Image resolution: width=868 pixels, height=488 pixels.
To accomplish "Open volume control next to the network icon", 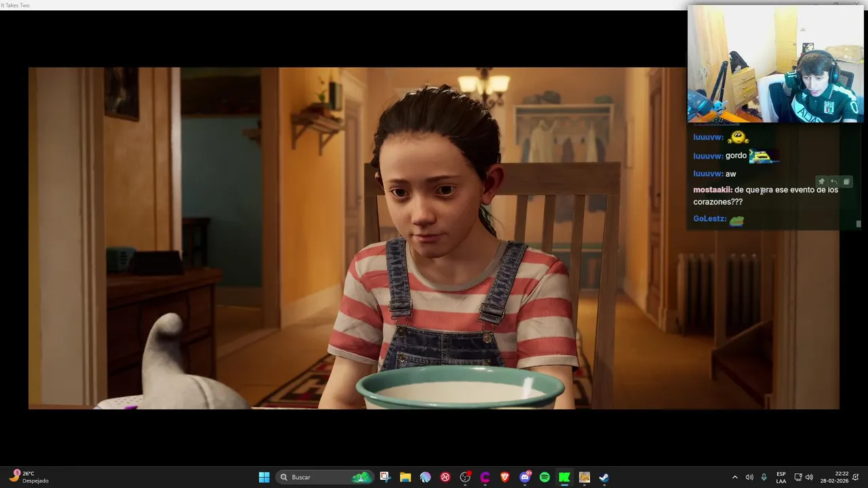I will 809,477.
